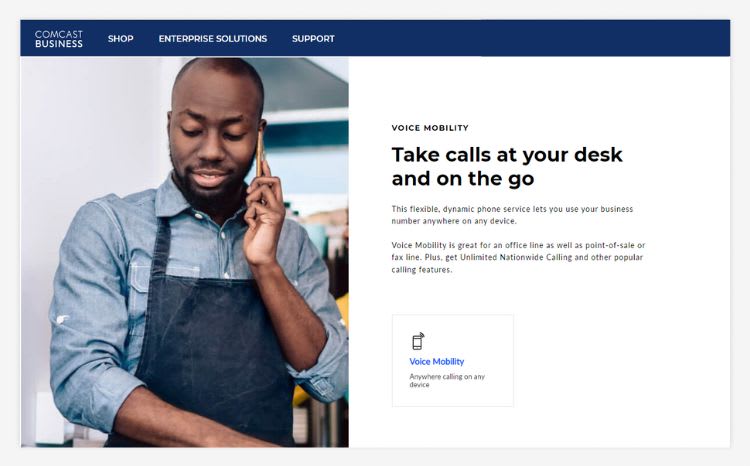Click the text 'number anywhere on any device'

point(453,221)
